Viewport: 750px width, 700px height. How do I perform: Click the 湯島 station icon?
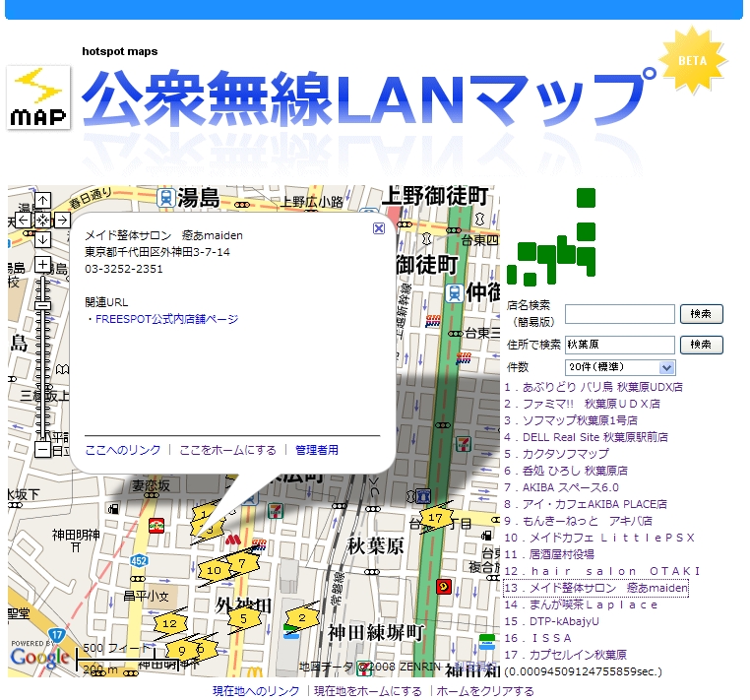[166, 198]
